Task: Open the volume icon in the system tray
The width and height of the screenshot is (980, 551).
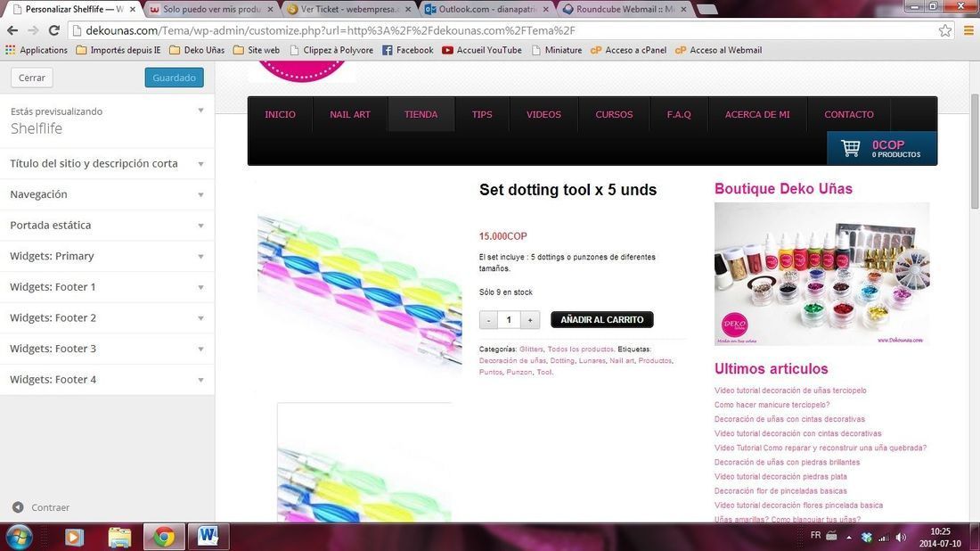Action: pyautogui.click(x=901, y=537)
